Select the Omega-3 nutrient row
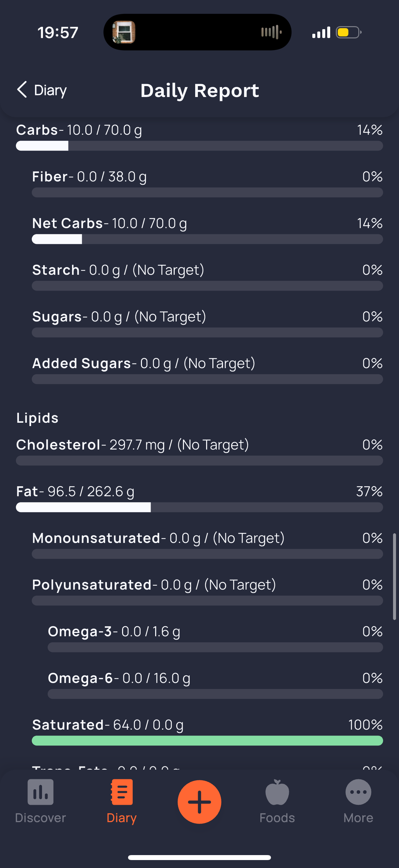Viewport: 399px width, 868px height. tap(215, 638)
